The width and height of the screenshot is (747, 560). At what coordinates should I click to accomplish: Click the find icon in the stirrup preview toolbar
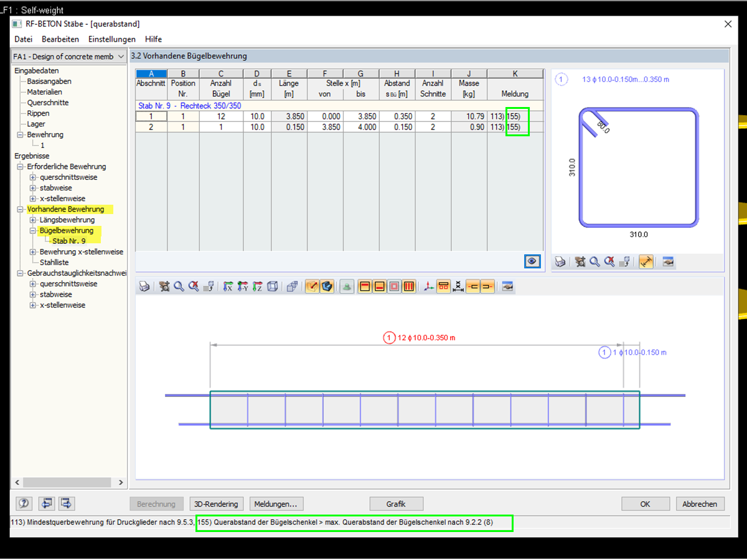click(x=580, y=262)
